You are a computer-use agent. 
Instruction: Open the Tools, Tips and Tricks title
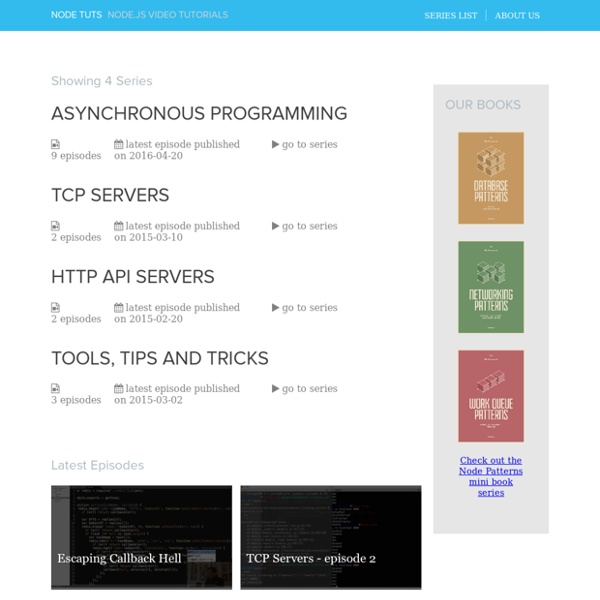(x=160, y=358)
